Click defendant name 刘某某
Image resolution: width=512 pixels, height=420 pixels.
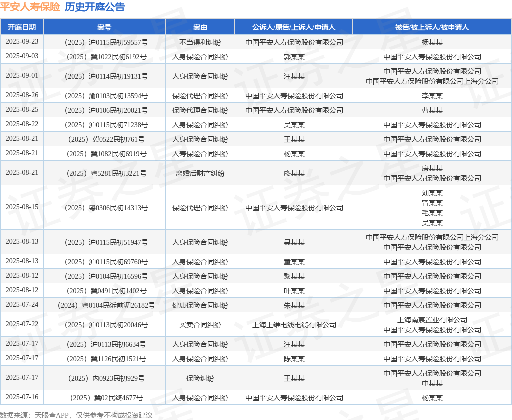click(432, 193)
